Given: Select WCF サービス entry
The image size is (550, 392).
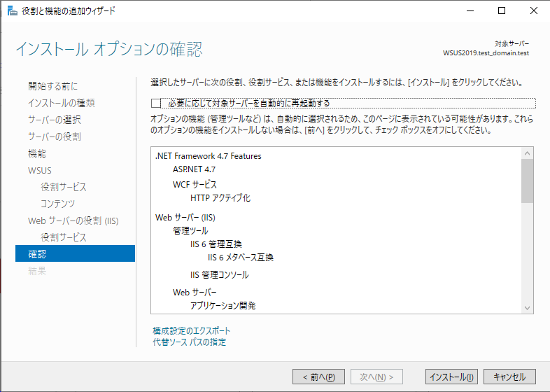Looking at the screenshot, I should (x=195, y=184).
